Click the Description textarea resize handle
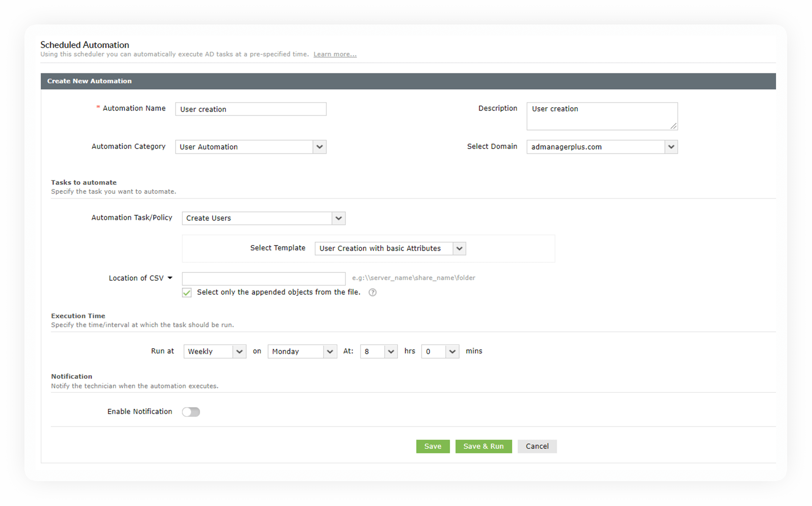Screen dimensions: 812x506 [x=673, y=126]
